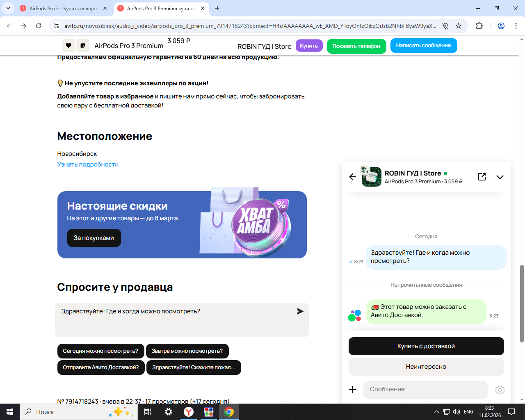Image resolution: width=525 pixels, height=420 pixels.
Task: Attach a file using the plus icon
Action: click(x=353, y=390)
